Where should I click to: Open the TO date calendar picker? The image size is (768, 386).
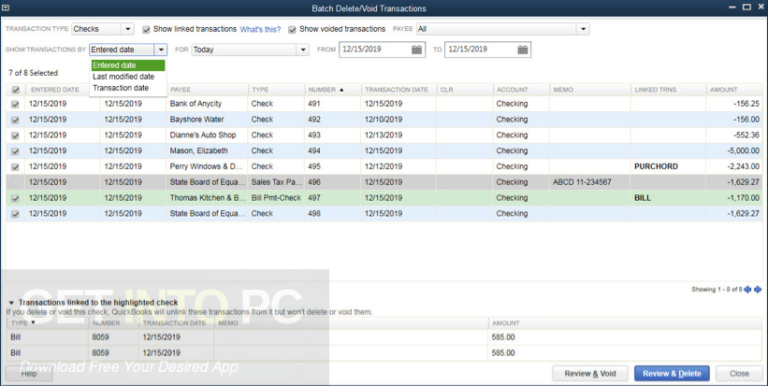[x=523, y=49]
